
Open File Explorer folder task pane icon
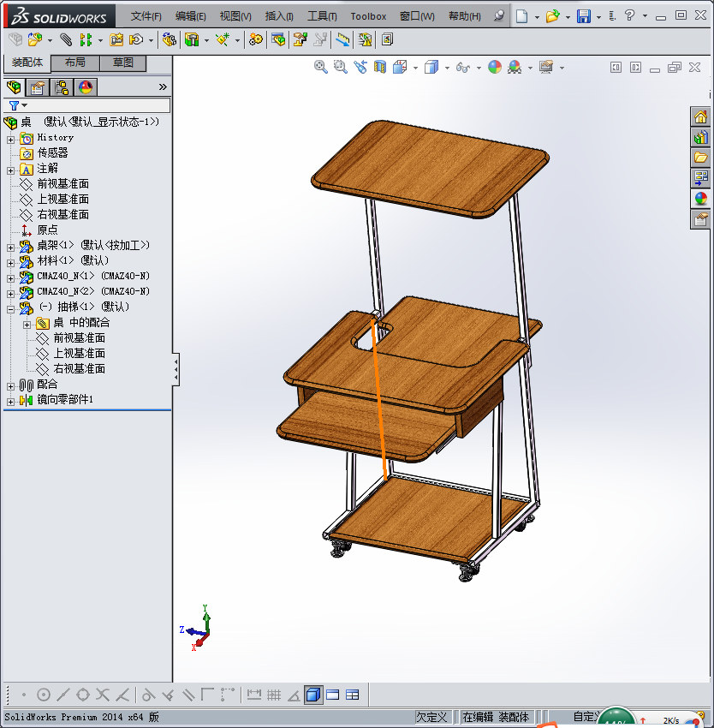pos(700,158)
